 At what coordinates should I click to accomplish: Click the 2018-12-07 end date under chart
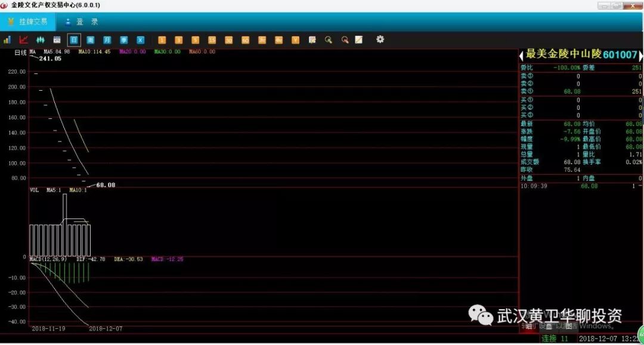coord(106,328)
